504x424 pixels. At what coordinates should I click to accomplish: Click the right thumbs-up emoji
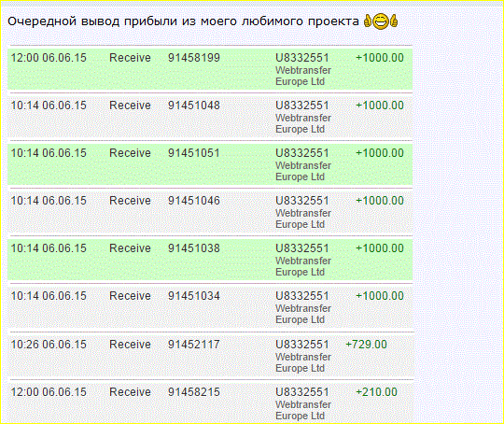tap(394, 21)
